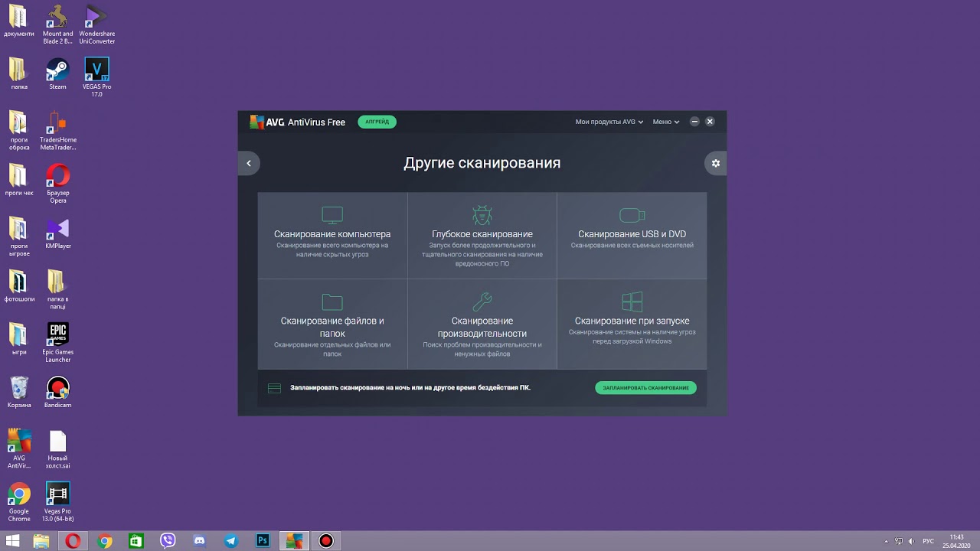980x551 pixels.
Task: Click the green АПГРЕЙД upgrade button
Action: point(377,122)
